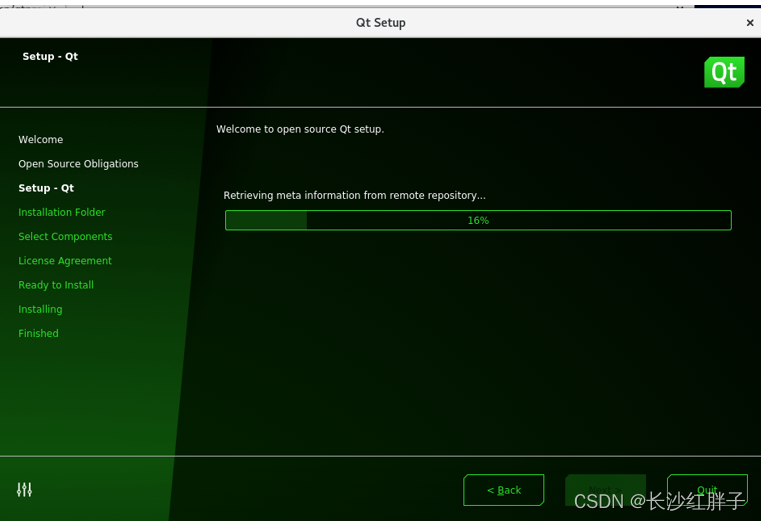Image resolution: width=761 pixels, height=521 pixels.
Task: Click the Qt Setup title bar text
Action: click(x=380, y=23)
